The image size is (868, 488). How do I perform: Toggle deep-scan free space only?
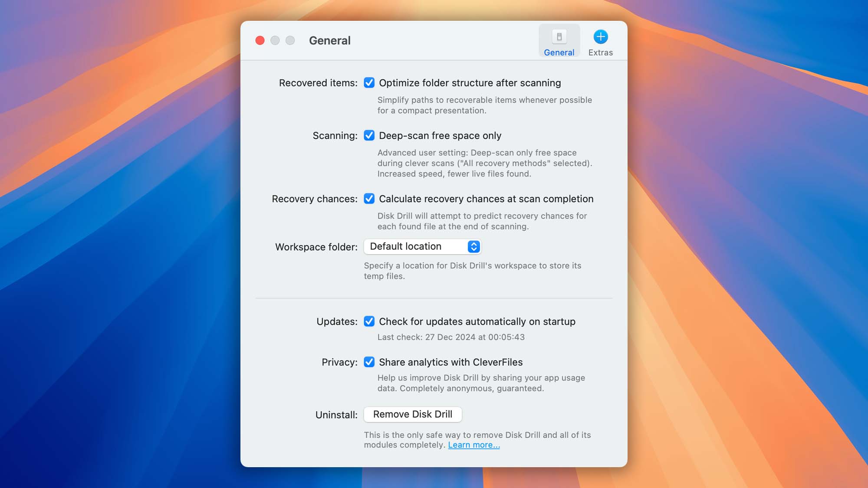369,135
